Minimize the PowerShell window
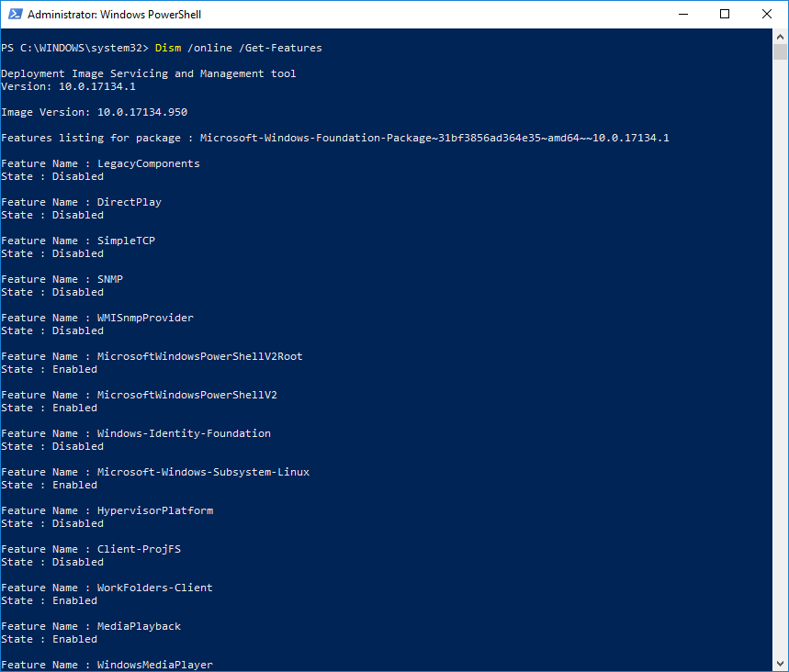789x672 pixels. tap(682, 15)
